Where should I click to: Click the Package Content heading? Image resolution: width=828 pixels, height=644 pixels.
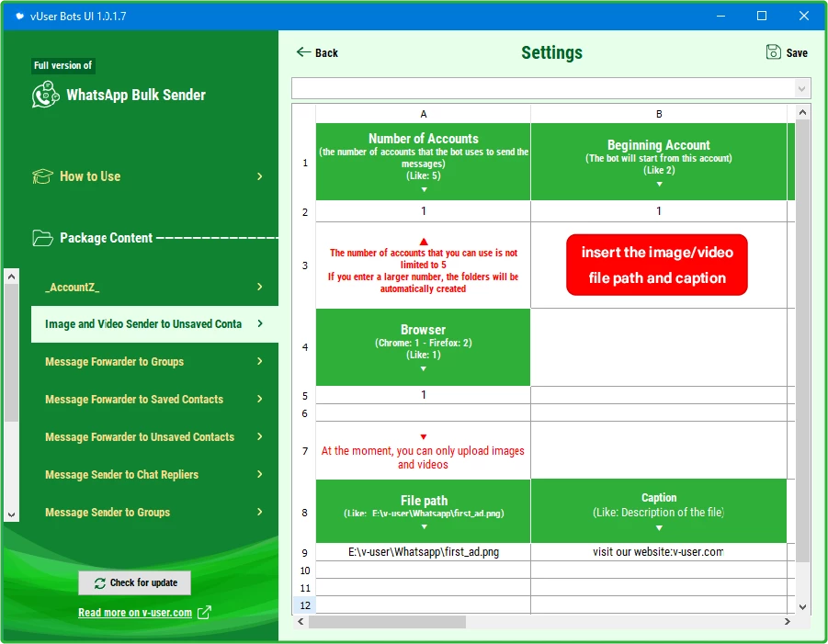pyautogui.click(x=106, y=238)
